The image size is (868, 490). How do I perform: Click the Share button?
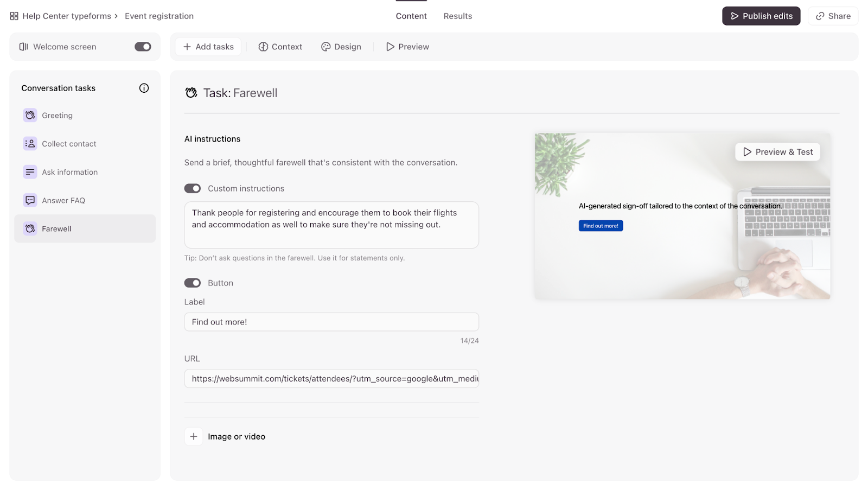pyautogui.click(x=833, y=16)
